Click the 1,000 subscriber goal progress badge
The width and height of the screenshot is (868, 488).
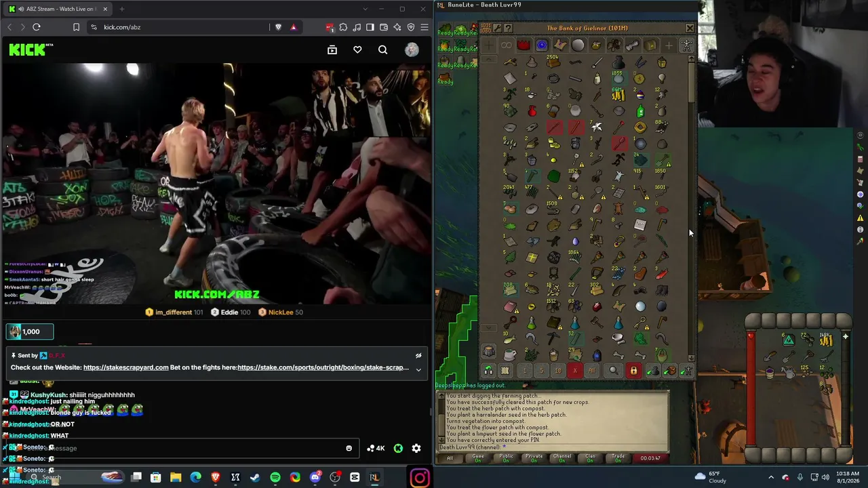[x=30, y=331]
